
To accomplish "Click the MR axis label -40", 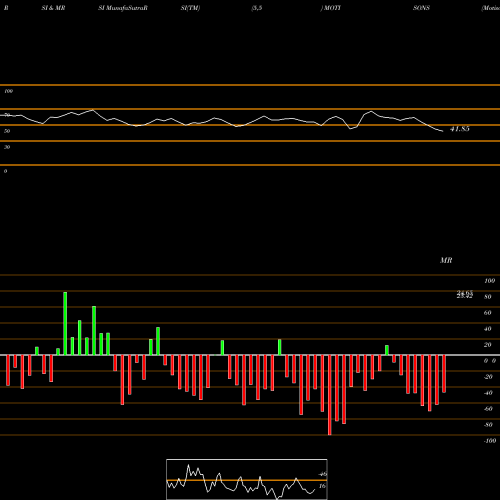I will (488, 393).
